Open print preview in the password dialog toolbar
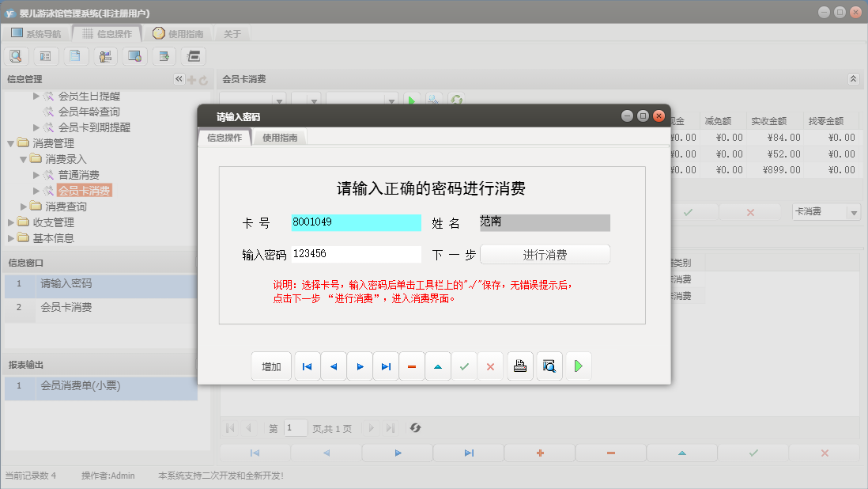 (549, 366)
